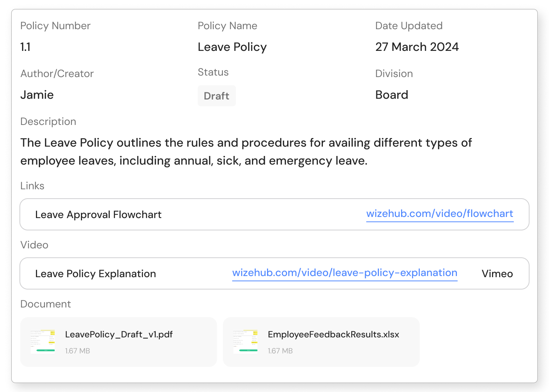Click the PDF document's 1.67 MB size
This screenshot has width=549, height=392.
click(x=78, y=351)
